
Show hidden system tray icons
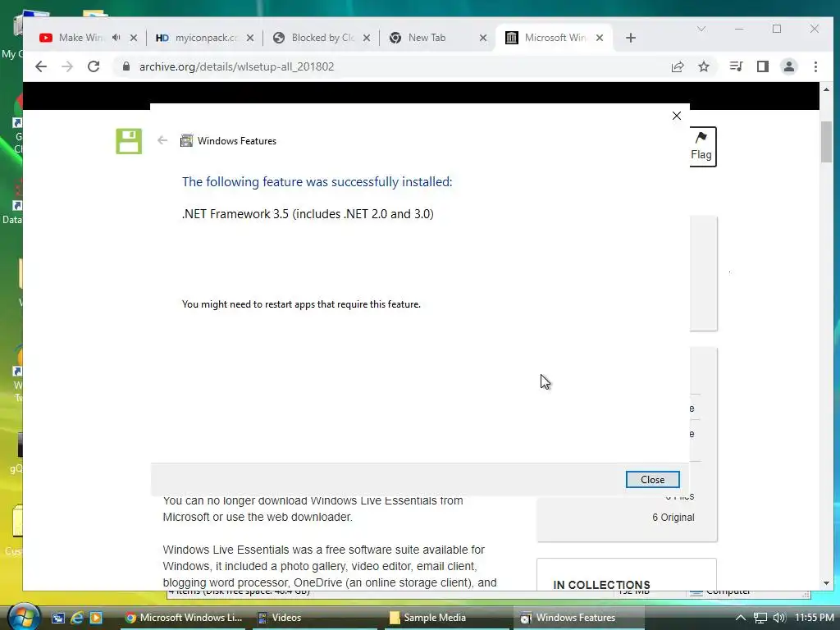click(x=741, y=618)
